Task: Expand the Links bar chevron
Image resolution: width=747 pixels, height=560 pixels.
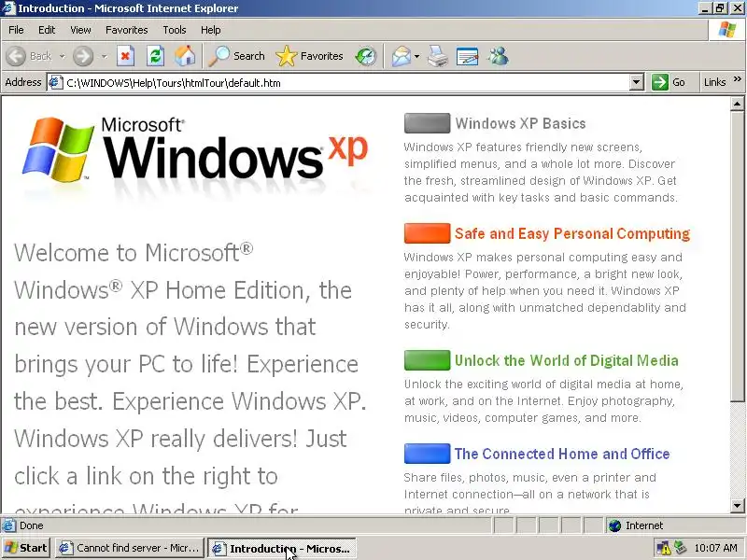Action: click(738, 79)
